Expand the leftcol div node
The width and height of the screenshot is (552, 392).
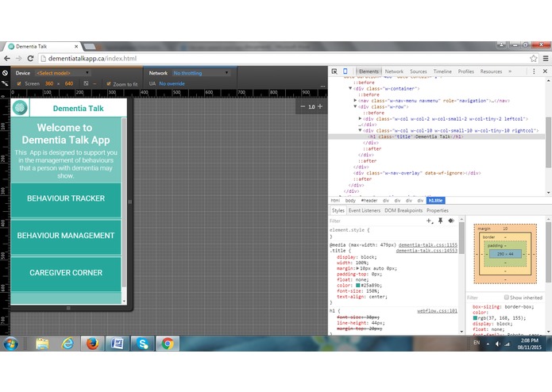(360, 119)
